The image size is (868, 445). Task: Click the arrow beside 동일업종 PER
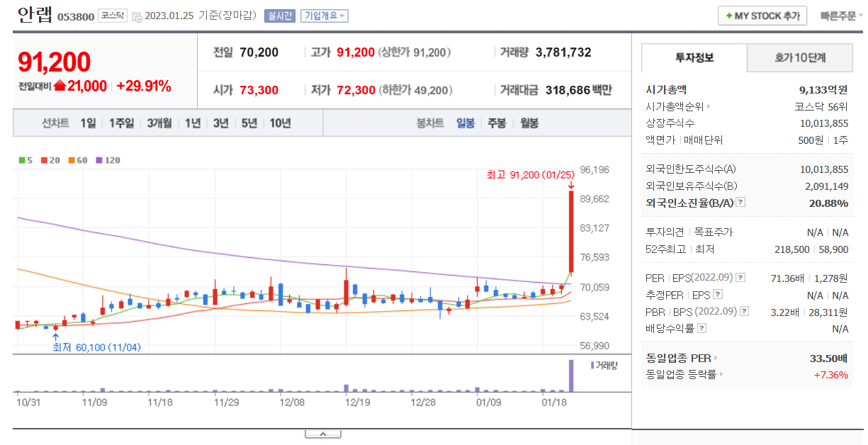click(715, 358)
